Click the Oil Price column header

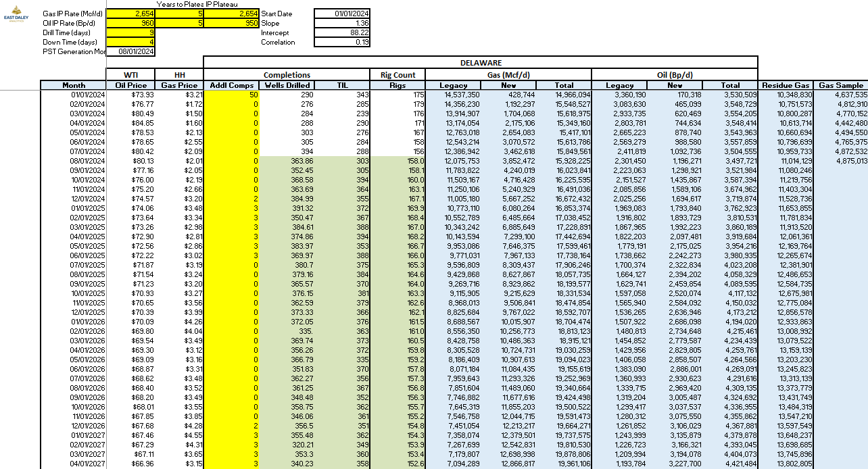pos(130,85)
